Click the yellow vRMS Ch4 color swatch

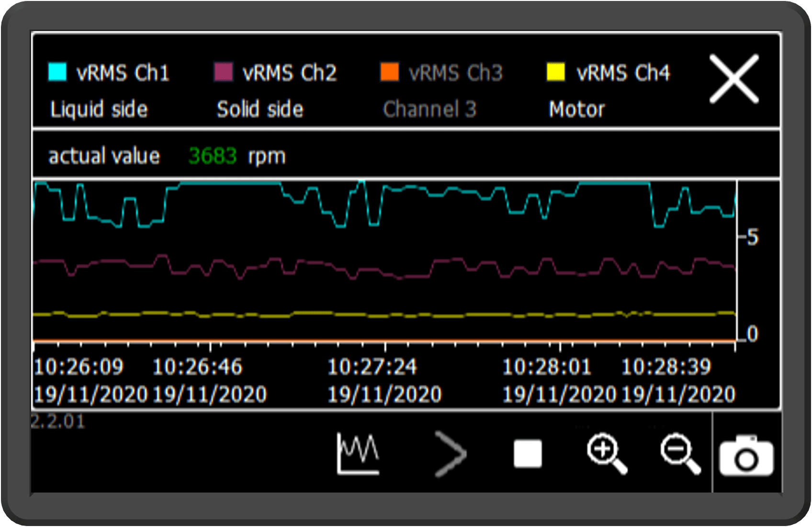click(x=556, y=72)
